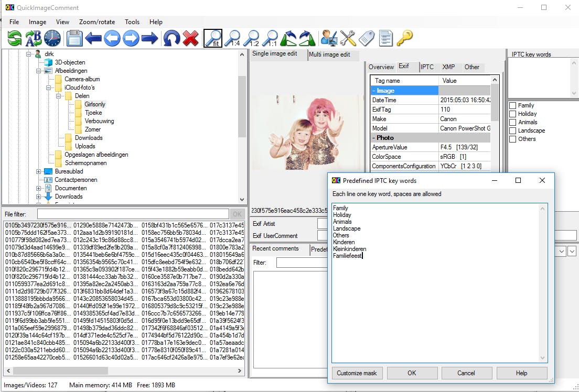Open the File menu

click(14, 22)
